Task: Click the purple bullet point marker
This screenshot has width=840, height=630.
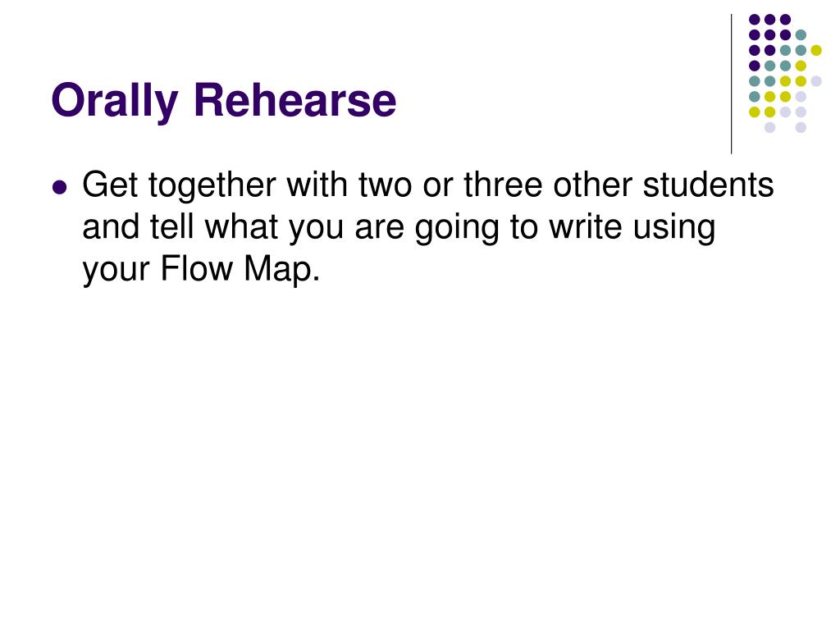Action: (60, 188)
